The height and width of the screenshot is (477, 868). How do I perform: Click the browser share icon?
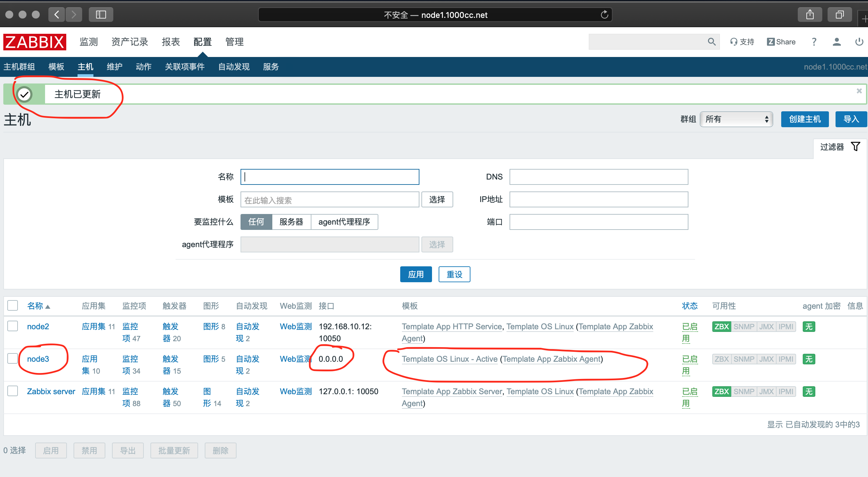pyautogui.click(x=810, y=15)
